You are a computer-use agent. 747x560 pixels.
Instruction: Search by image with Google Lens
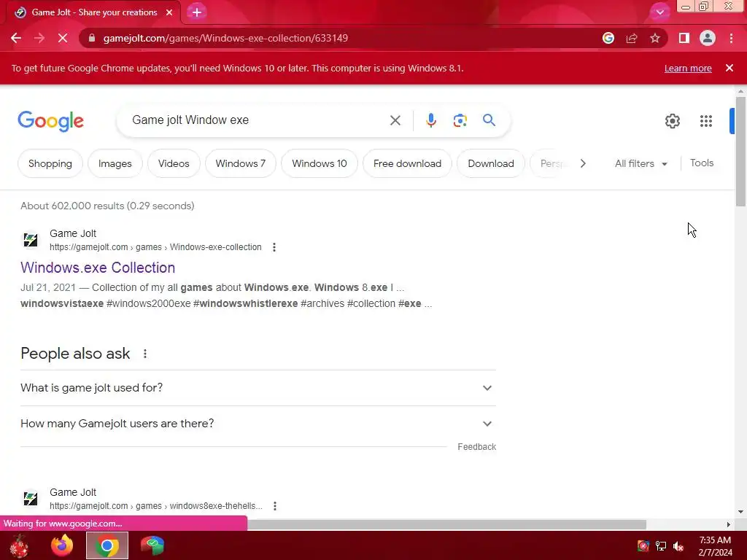[460, 120]
